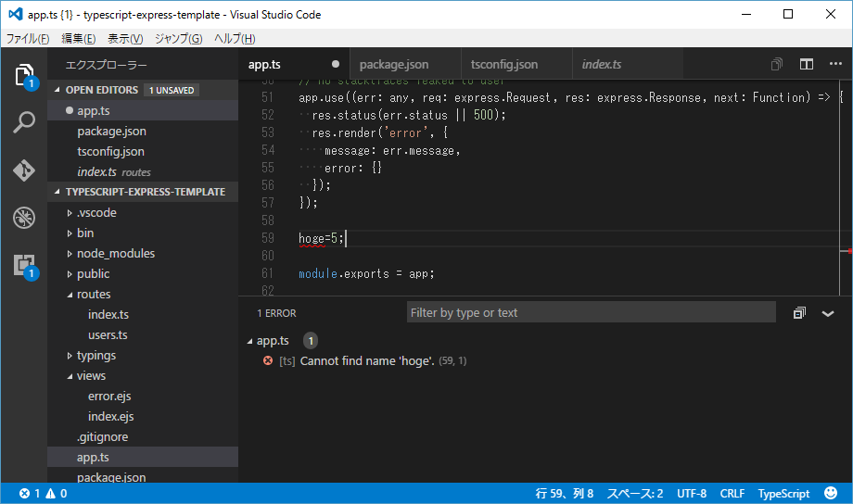
Task: Open the ヘルプ(H) menu
Action: pyautogui.click(x=235, y=38)
